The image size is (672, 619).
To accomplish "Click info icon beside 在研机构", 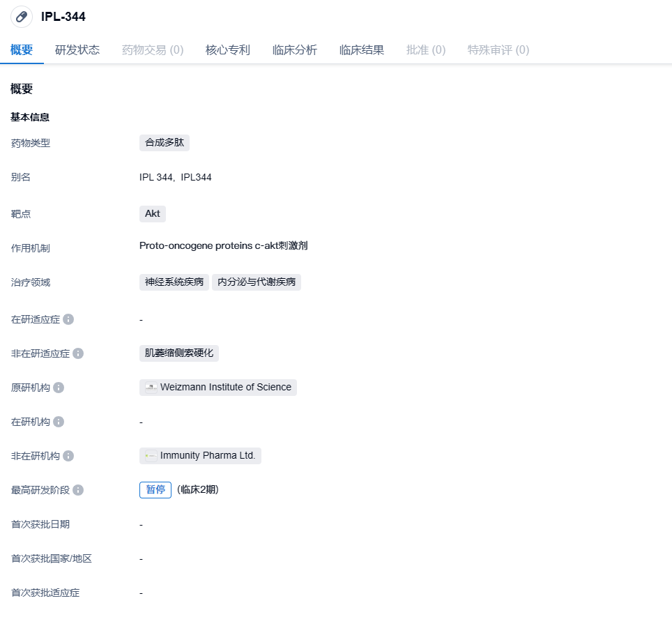I will (59, 422).
